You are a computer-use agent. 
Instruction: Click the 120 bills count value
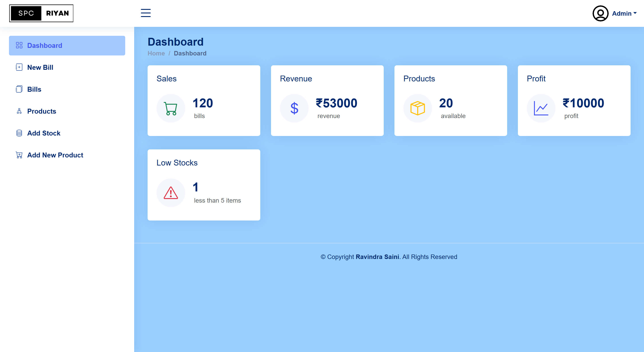(x=203, y=103)
